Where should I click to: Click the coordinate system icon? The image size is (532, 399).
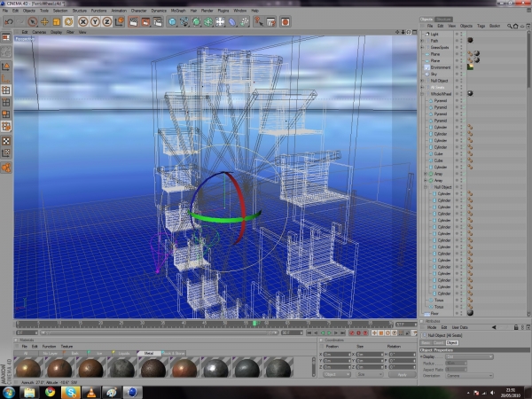pos(119,22)
